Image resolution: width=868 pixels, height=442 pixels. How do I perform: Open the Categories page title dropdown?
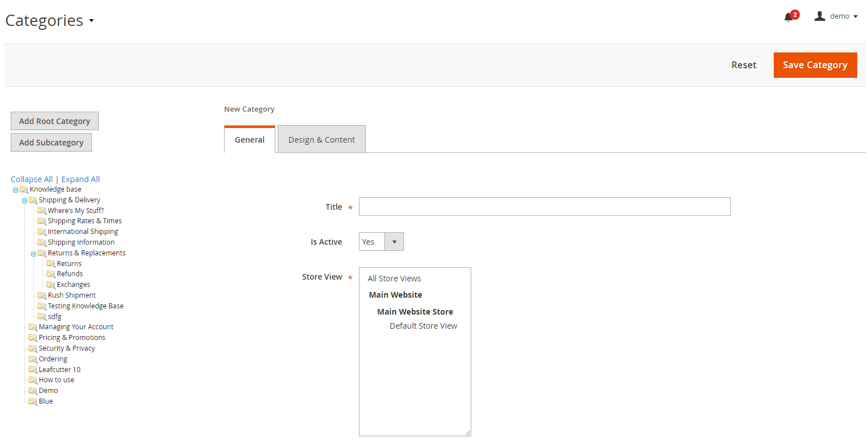[91, 21]
